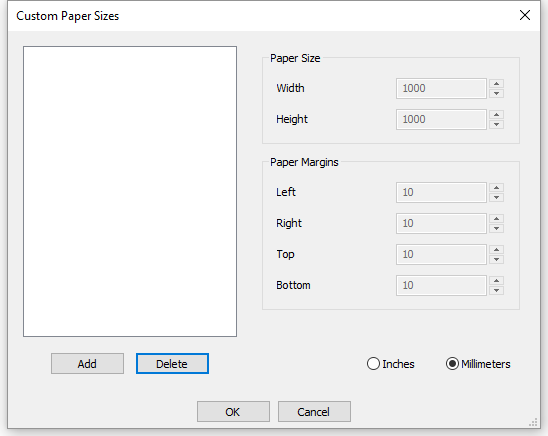Dismiss the dialog with Cancel
The image size is (548, 436).
pos(314,412)
